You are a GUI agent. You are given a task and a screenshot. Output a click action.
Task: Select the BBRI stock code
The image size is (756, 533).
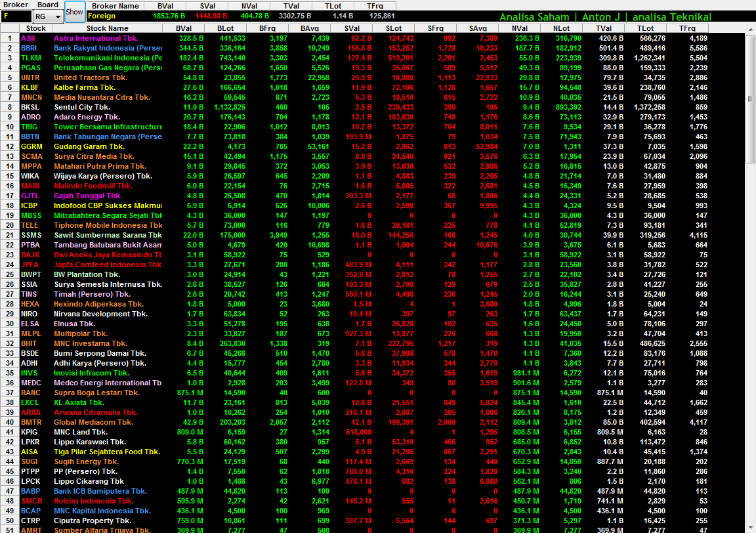(x=29, y=48)
